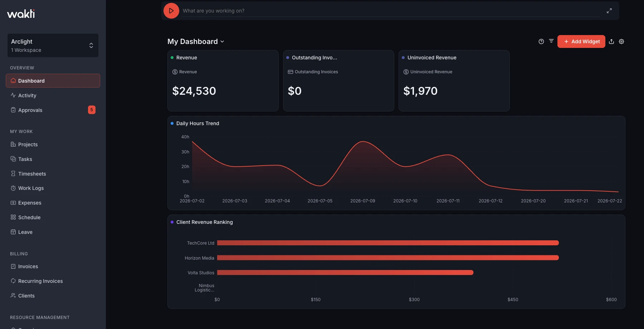644x329 pixels.
Task: Open the My Dashboard dropdown
Action: click(196, 41)
